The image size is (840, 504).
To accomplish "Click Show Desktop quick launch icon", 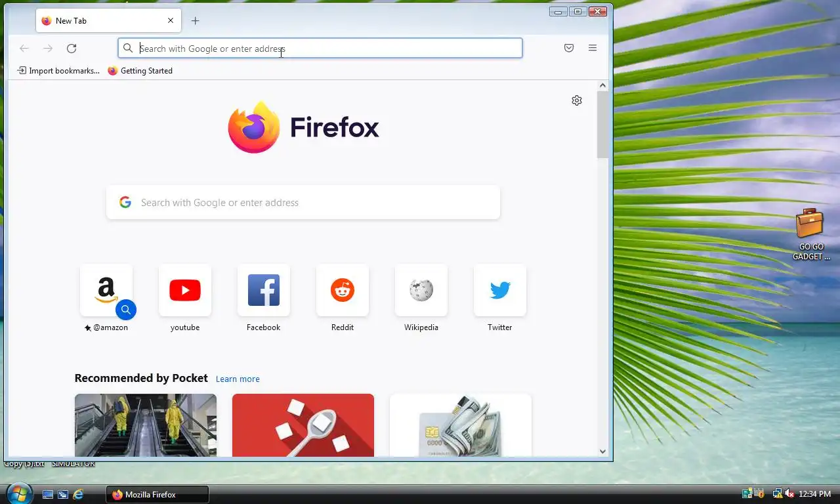I will [x=48, y=495].
